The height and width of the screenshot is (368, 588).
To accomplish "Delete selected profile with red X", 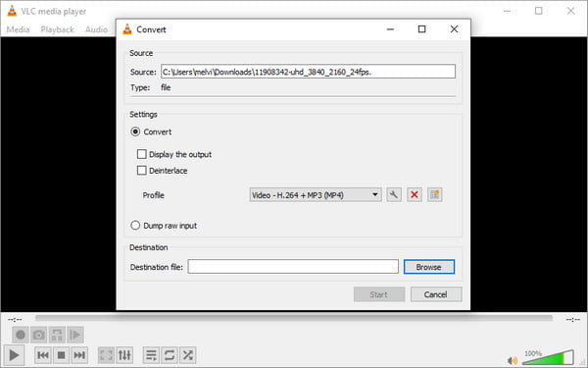I will coord(415,194).
